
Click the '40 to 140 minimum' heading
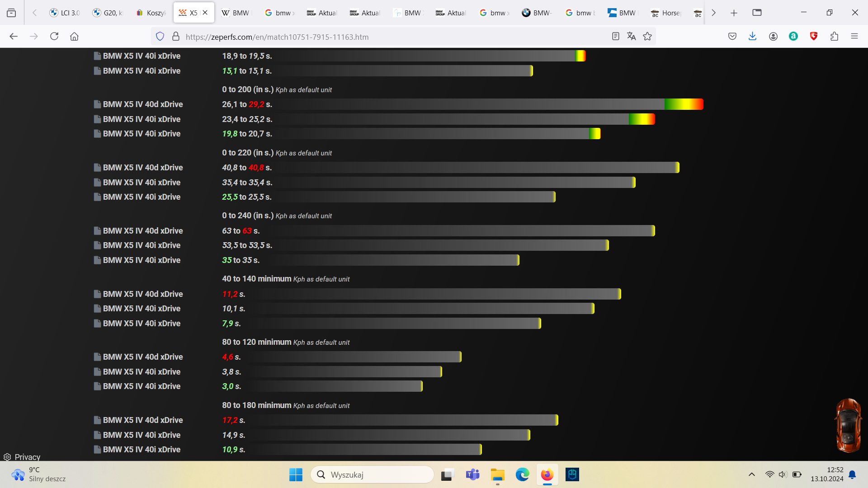pyautogui.click(x=256, y=279)
